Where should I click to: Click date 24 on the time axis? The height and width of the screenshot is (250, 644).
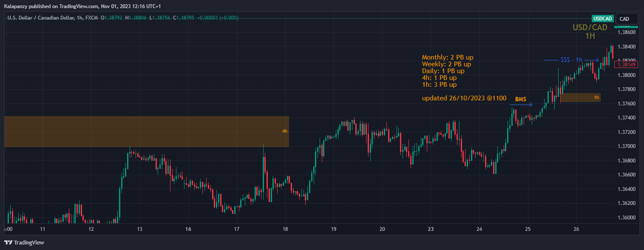479,229
